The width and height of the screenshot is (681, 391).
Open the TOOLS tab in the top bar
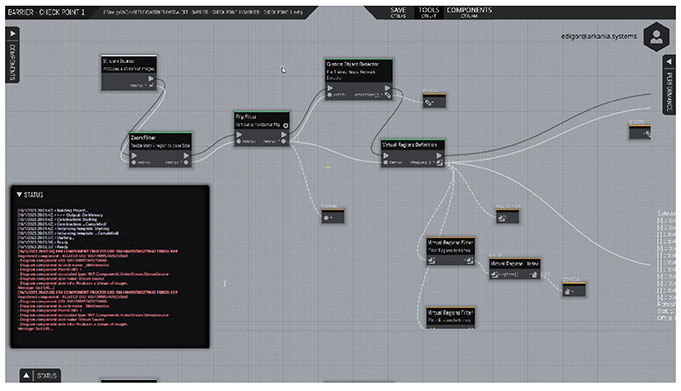tap(429, 12)
